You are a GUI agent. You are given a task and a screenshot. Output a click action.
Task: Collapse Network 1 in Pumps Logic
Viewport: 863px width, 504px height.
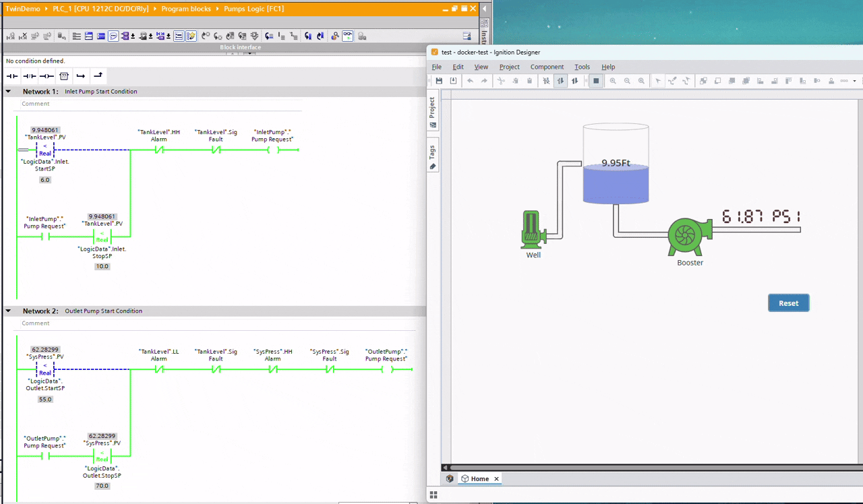point(9,91)
